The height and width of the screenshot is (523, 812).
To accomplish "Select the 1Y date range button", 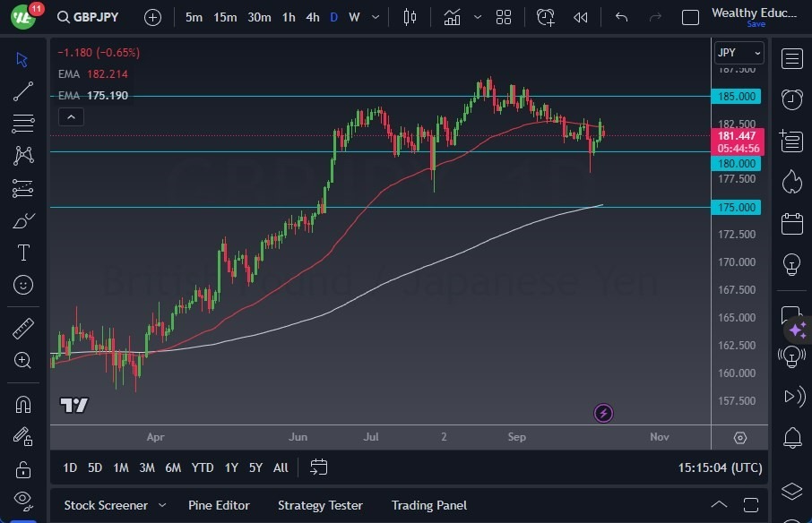I will coord(230,467).
